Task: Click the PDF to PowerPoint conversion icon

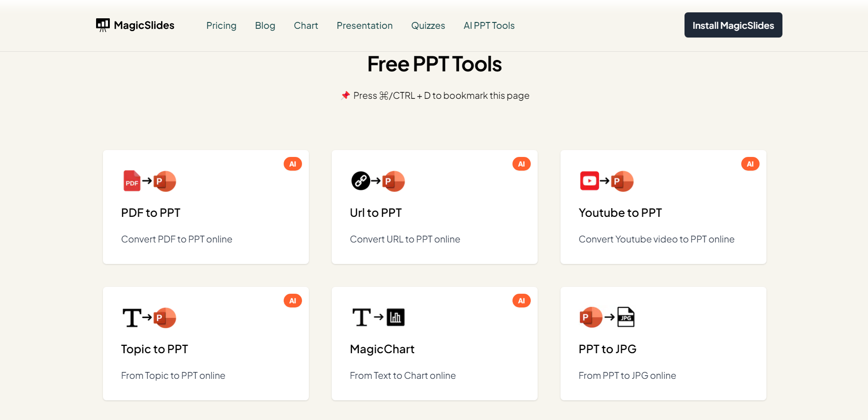Action: (x=150, y=181)
